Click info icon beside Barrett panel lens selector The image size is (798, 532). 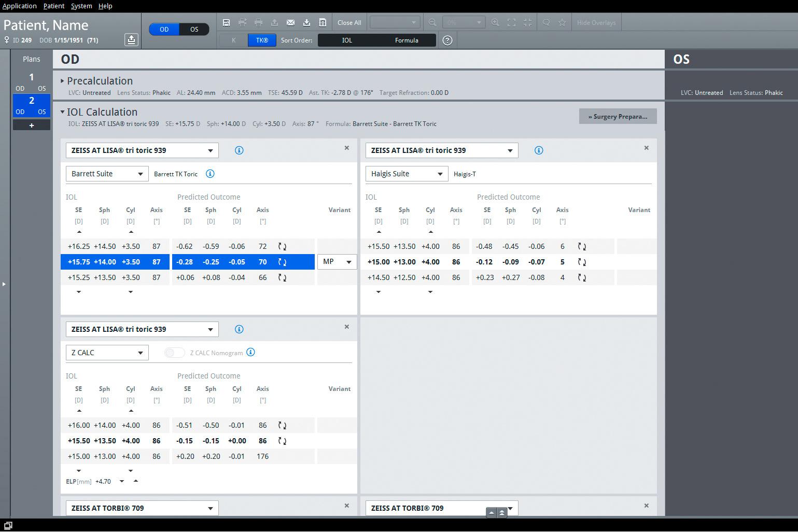click(239, 150)
